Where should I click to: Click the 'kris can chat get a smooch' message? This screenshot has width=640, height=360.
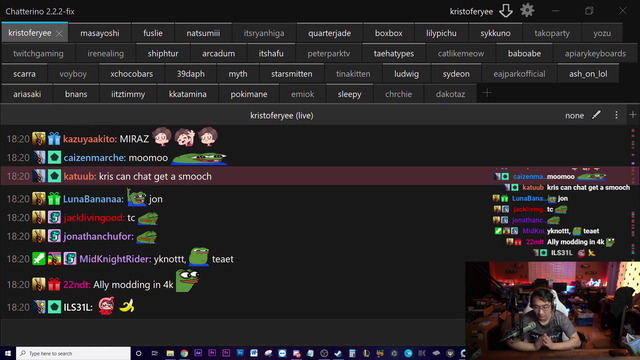tap(155, 176)
